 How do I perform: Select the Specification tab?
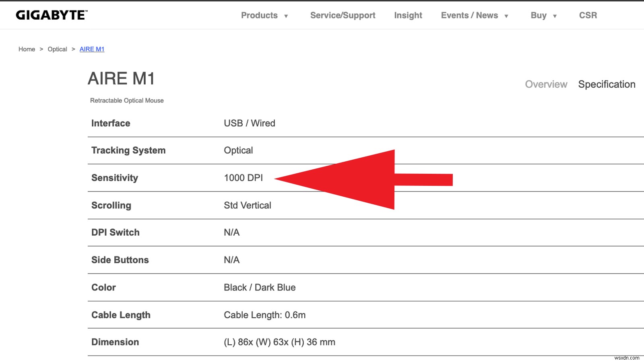607,84
